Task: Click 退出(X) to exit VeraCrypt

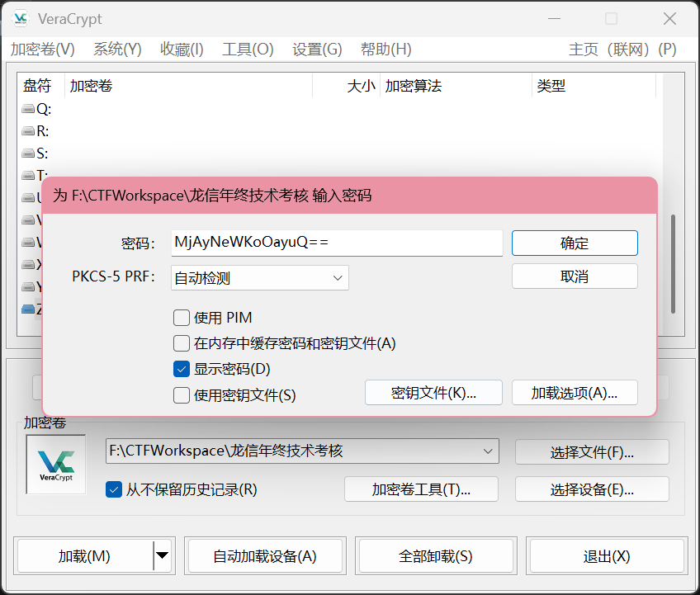Action: click(607, 556)
